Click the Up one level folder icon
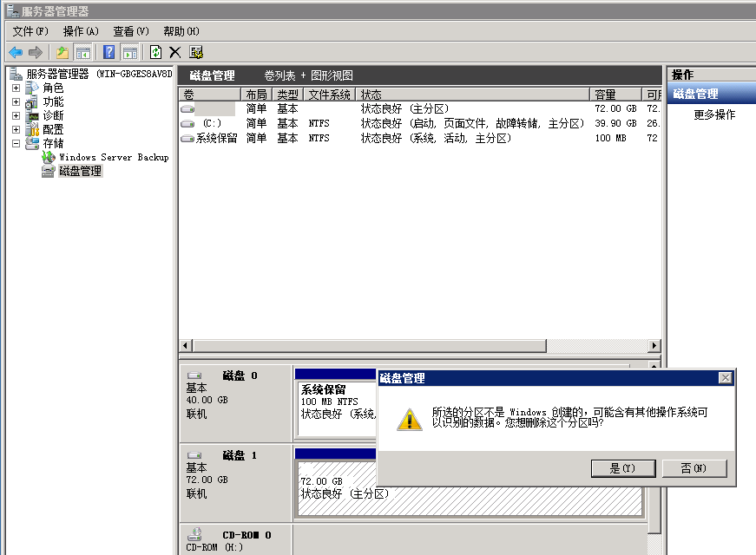 click(x=62, y=52)
